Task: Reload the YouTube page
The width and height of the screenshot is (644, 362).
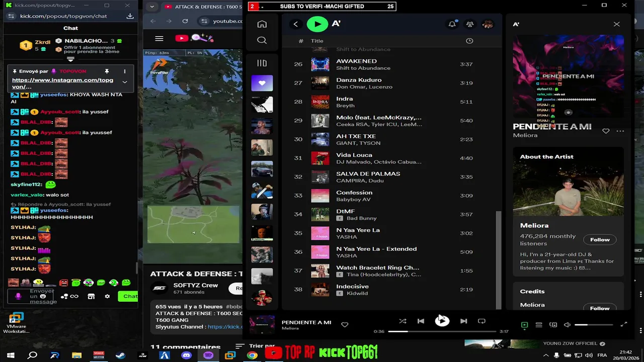Action: [185, 21]
